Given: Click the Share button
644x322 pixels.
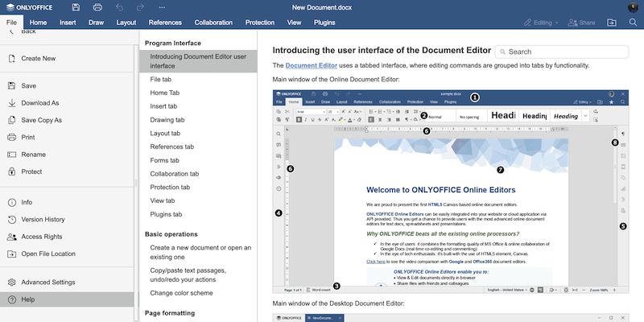Looking at the screenshot, I should coord(582,23).
